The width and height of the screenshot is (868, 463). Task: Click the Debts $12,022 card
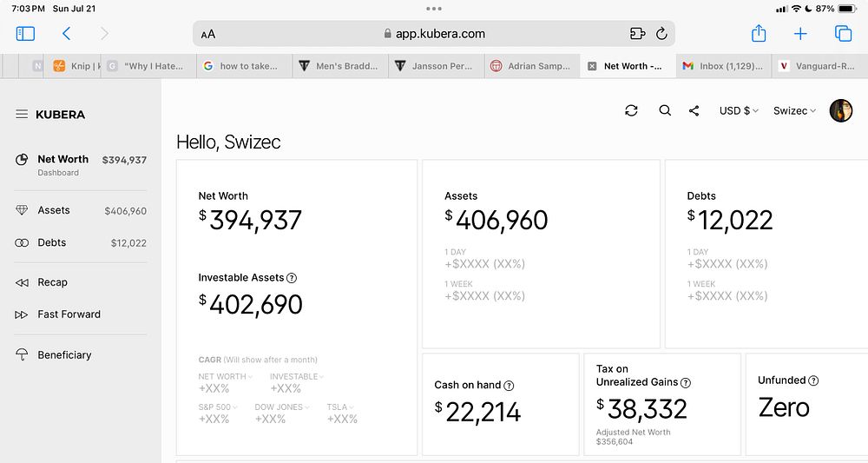click(x=766, y=255)
